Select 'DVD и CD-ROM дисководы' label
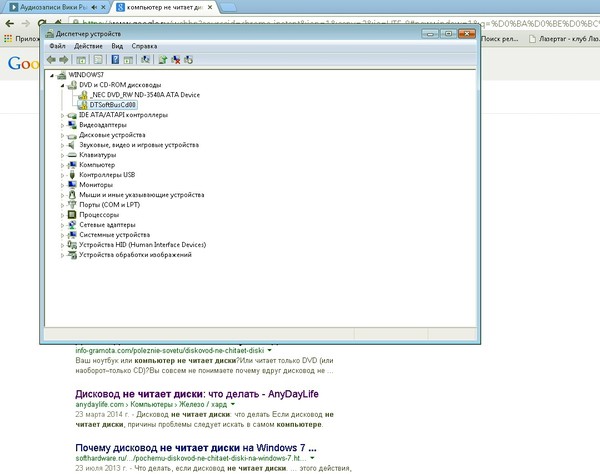Image resolution: width=600 pixels, height=474 pixels. coord(120,85)
